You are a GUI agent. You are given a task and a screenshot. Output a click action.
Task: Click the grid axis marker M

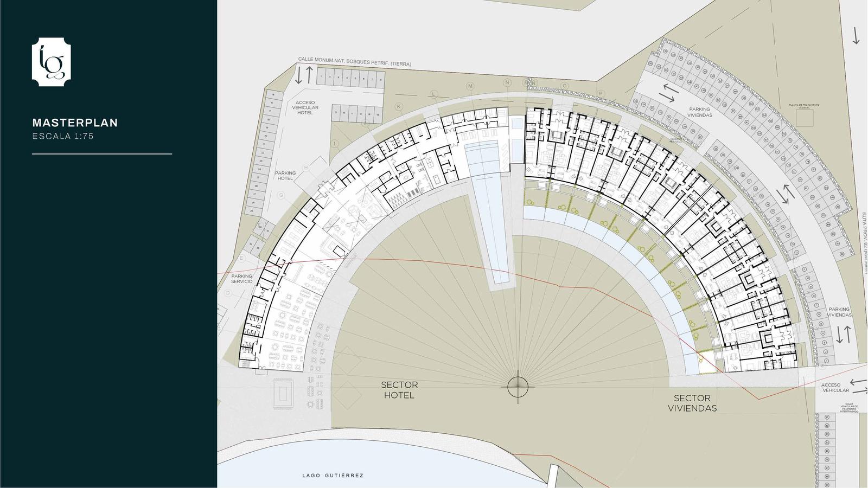[470, 86]
